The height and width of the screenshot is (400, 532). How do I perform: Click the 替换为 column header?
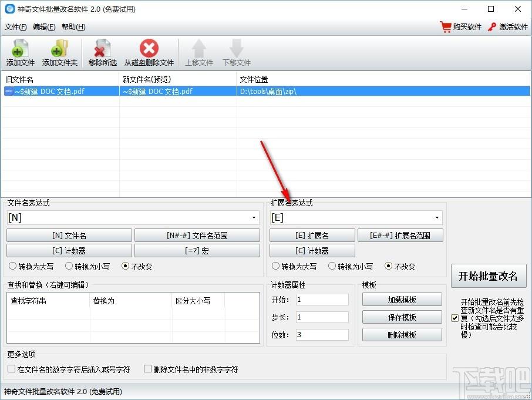coord(130,301)
